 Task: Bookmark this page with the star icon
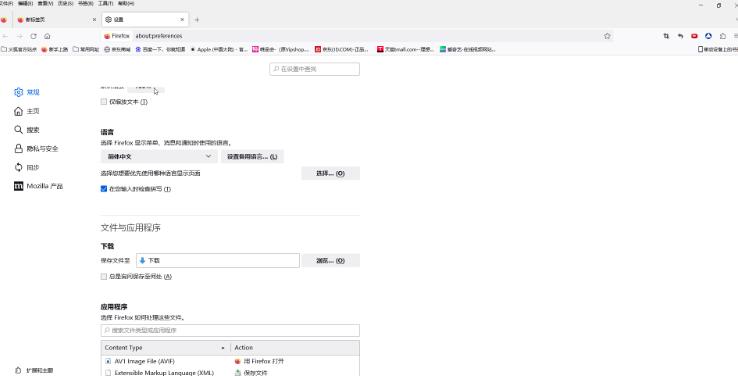click(x=607, y=36)
